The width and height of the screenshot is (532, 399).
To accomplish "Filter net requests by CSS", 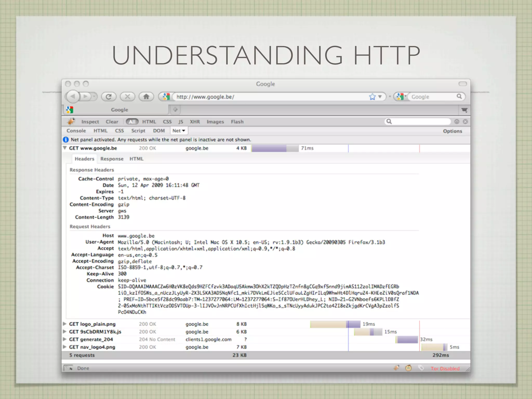I will [167, 122].
